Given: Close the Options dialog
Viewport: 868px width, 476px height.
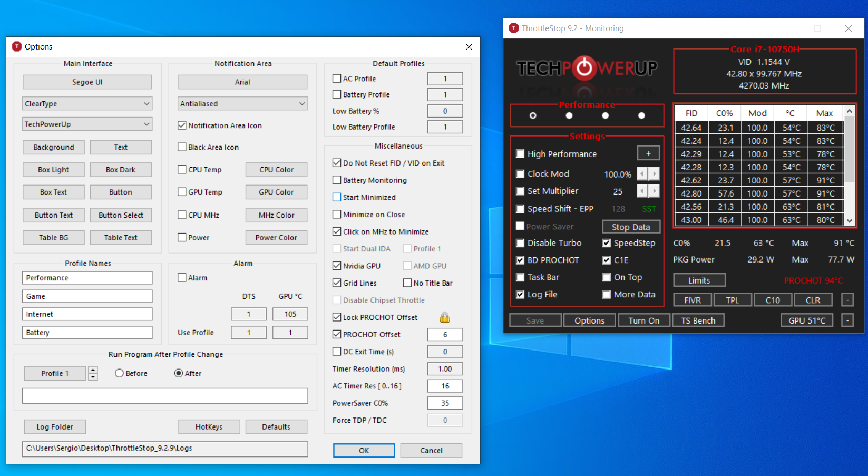Looking at the screenshot, I should pos(469,47).
